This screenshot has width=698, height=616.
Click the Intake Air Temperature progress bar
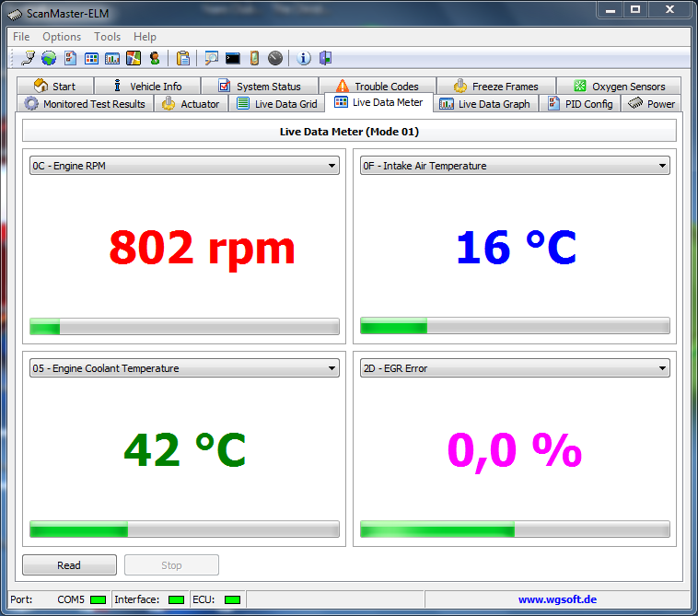point(515,326)
